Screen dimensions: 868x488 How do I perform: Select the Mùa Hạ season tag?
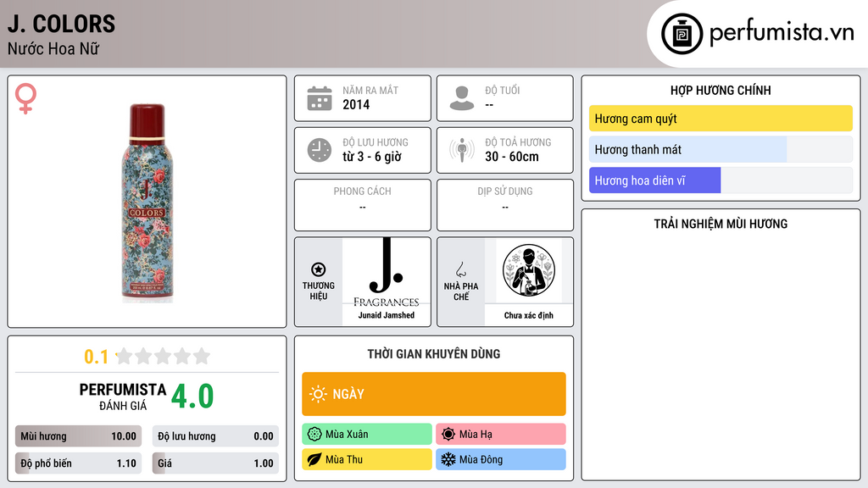(x=501, y=435)
